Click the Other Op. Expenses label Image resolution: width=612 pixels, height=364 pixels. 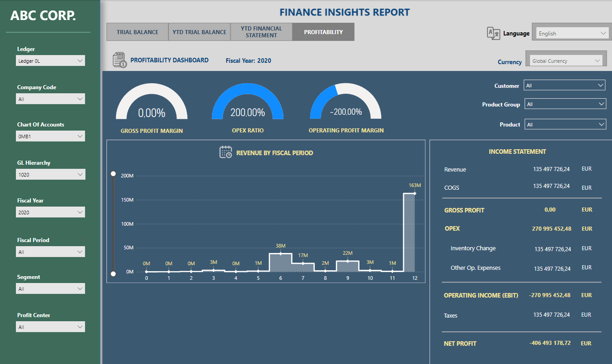tap(475, 268)
